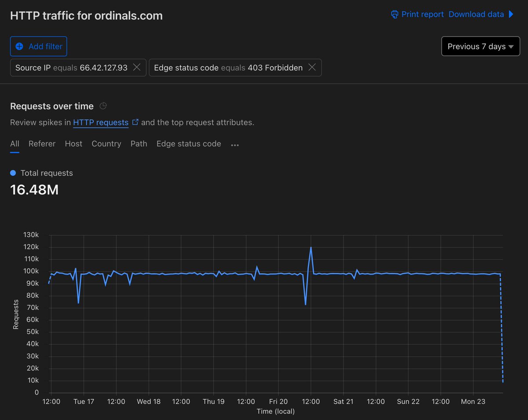Click the Thu 19 axis label
This screenshot has height=420, width=528.
213,402
